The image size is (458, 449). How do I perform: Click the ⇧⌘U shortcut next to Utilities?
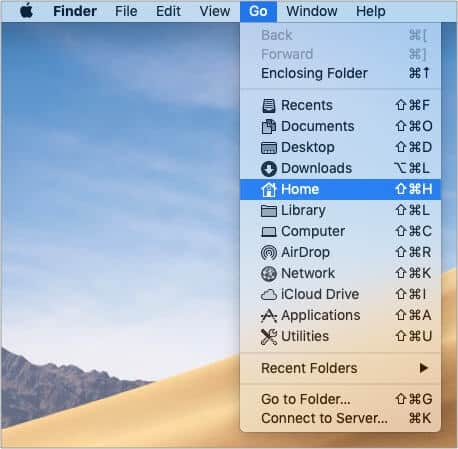[414, 336]
